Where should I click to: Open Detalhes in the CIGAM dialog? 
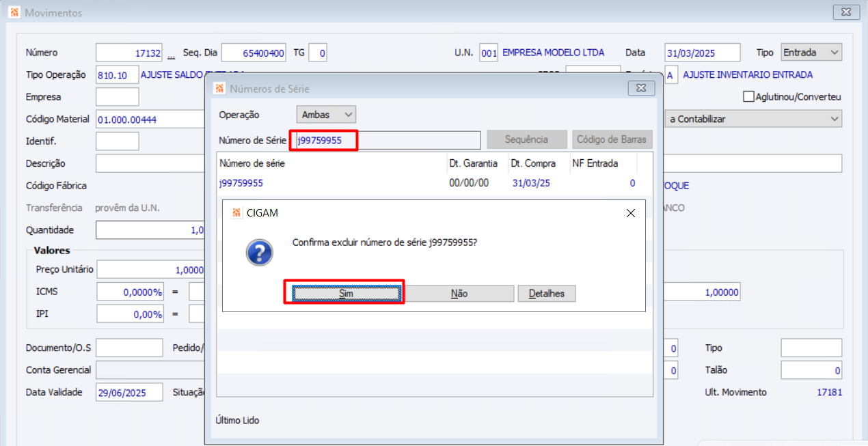point(547,294)
